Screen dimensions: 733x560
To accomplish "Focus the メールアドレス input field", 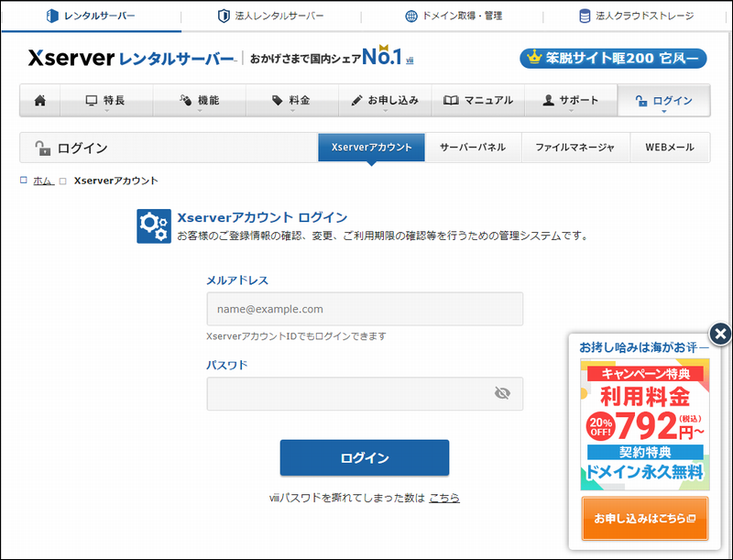I will pos(364,309).
